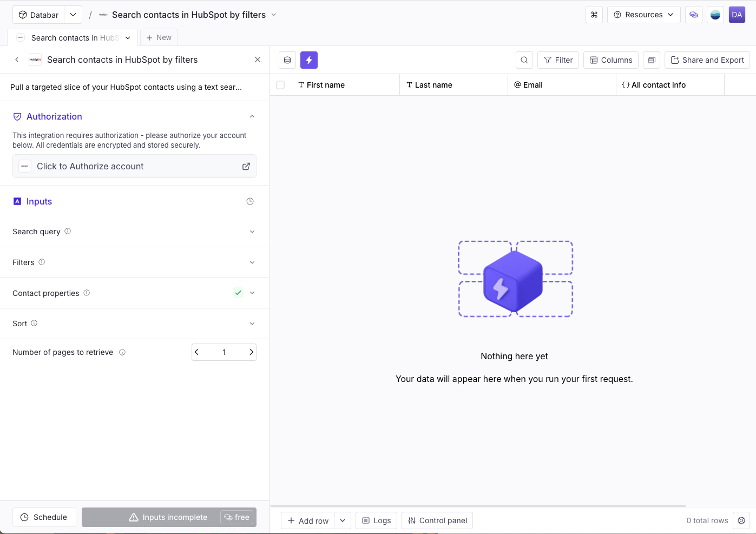
Task: Select the Search contacts in HubSpot tab
Action: click(73, 37)
